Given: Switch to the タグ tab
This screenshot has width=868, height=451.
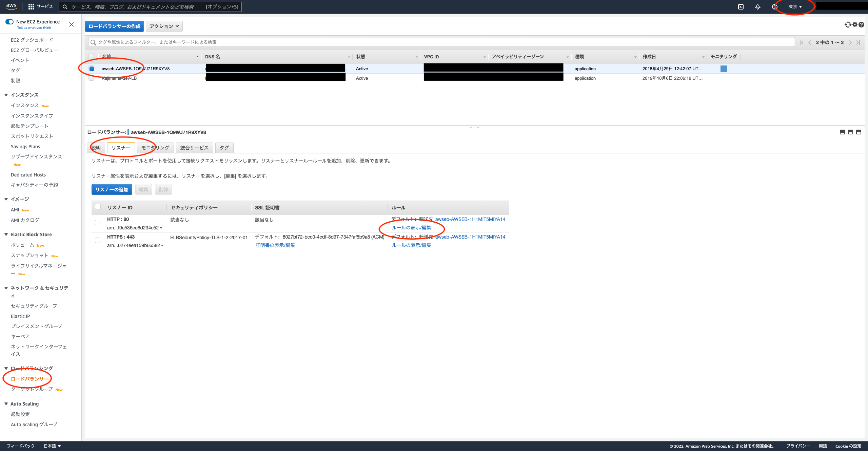Looking at the screenshot, I should 224,148.
